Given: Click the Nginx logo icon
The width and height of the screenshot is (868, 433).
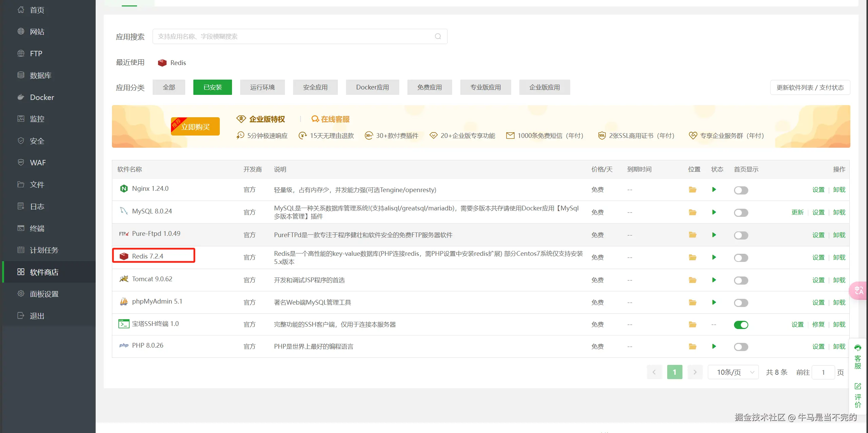Looking at the screenshot, I should pos(124,189).
